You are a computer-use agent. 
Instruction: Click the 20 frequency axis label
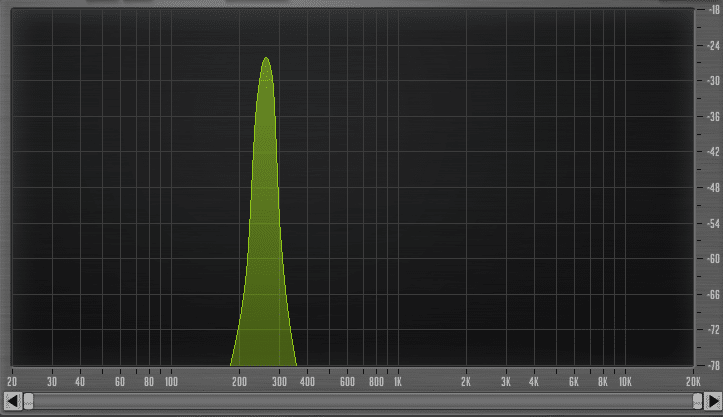point(12,381)
